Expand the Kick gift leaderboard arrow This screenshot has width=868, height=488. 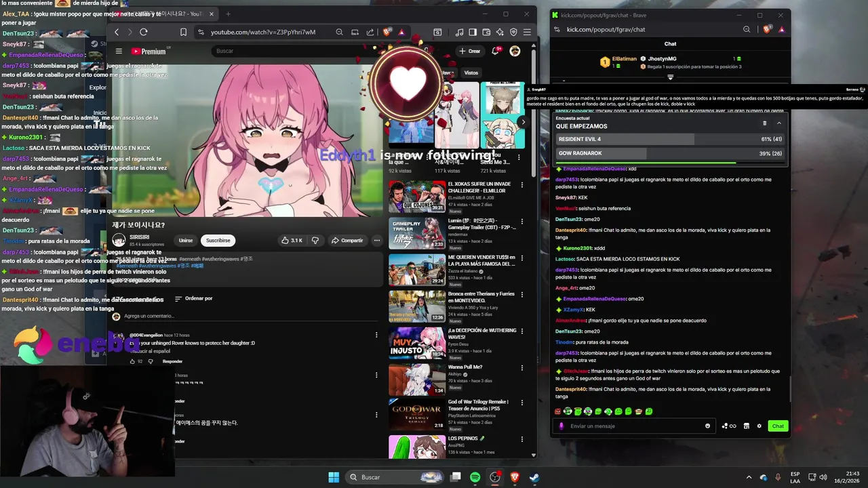(670, 77)
